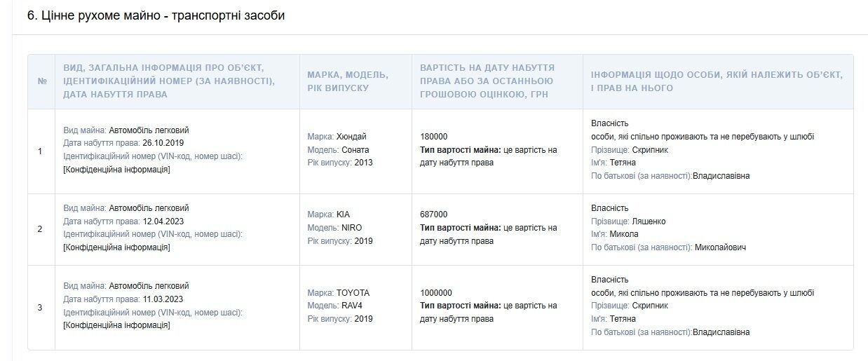Image resolution: width=868 pixels, height=361 pixels.
Task: Click the object owner information column header
Action: tap(717, 81)
